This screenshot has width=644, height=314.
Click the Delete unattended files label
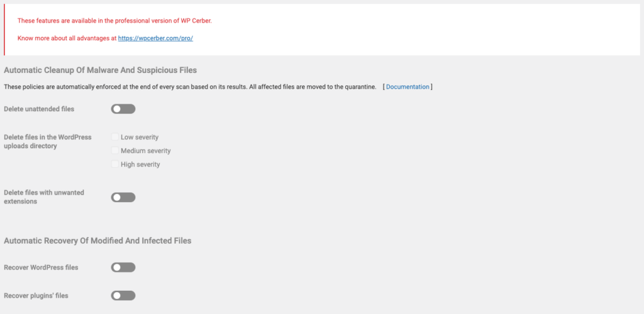[x=39, y=109]
